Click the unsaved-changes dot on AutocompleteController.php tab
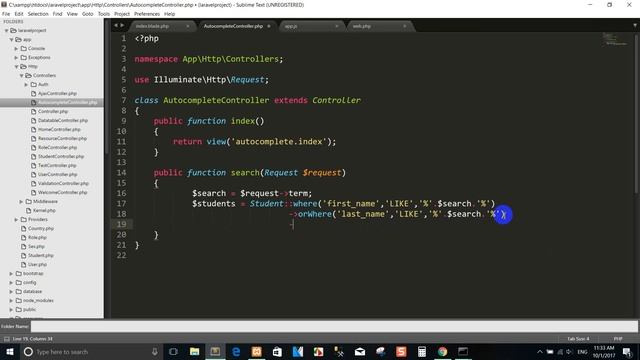Image resolution: width=640 pixels, height=360 pixels. click(x=269, y=26)
